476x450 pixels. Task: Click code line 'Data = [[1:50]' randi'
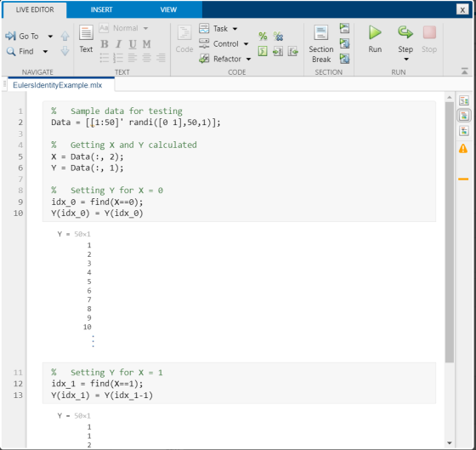point(136,122)
